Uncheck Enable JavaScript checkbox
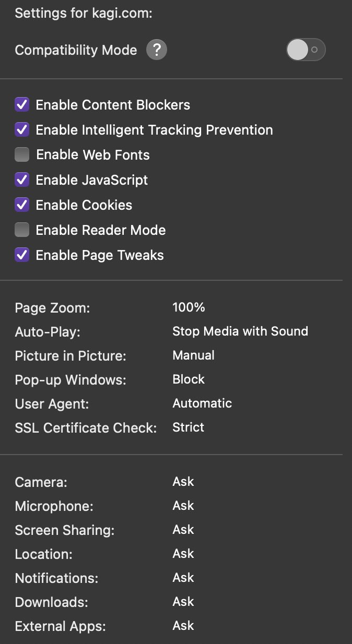This screenshot has height=644, width=352. pyautogui.click(x=22, y=180)
